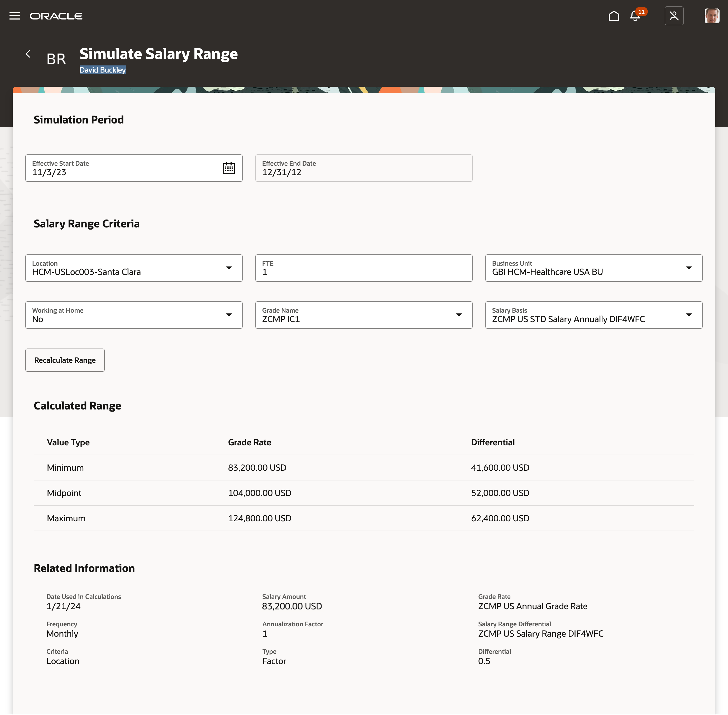
Task: Open the user profile avatar
Action: [711, 16]
